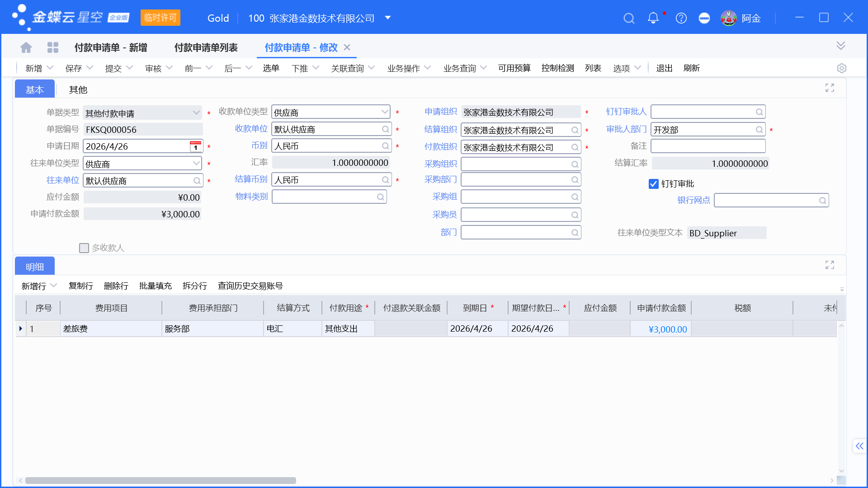The width and height of the screenshot is (868, 488).
Task: Maximize the 明细 panel
Action: coord(830,265)
